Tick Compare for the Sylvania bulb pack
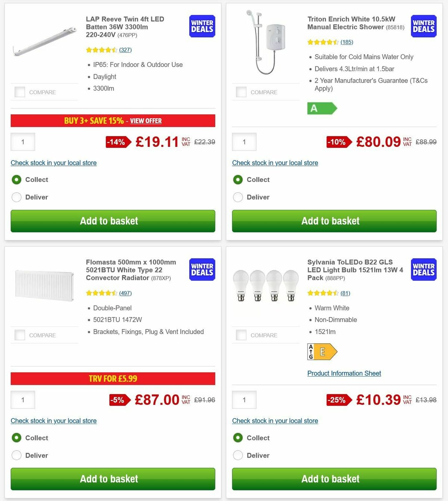The height and width of the screenshot is (501, 448). (241, 335)
